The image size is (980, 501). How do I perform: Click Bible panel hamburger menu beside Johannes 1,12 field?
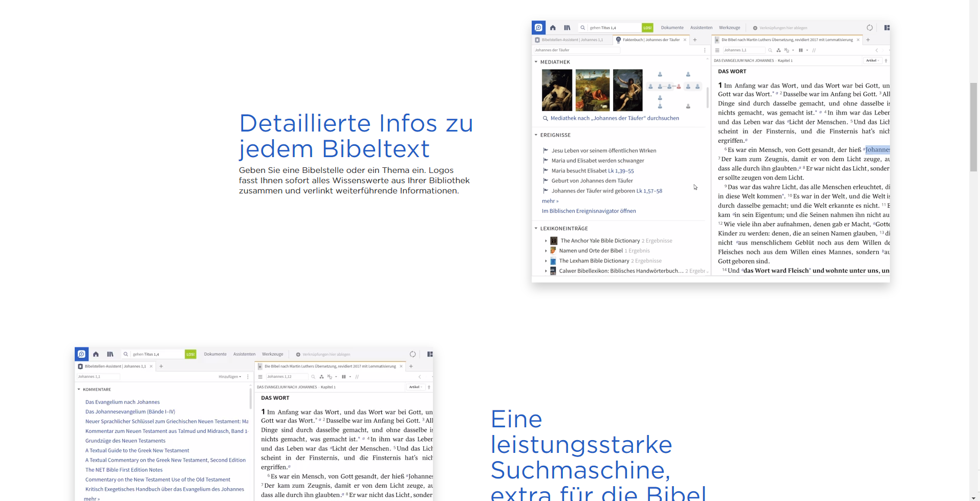pos(260,377)
